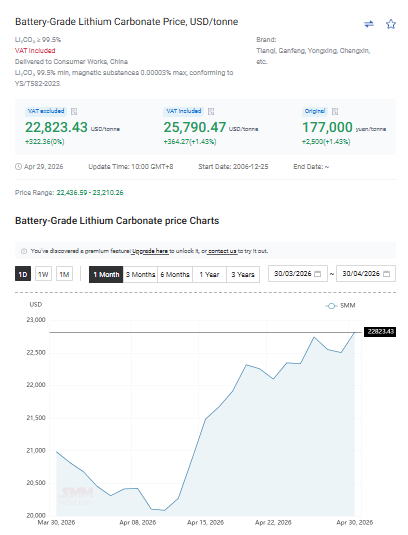Click 'Update Time: 10:00 GMT+8' text

pos(131,167)
